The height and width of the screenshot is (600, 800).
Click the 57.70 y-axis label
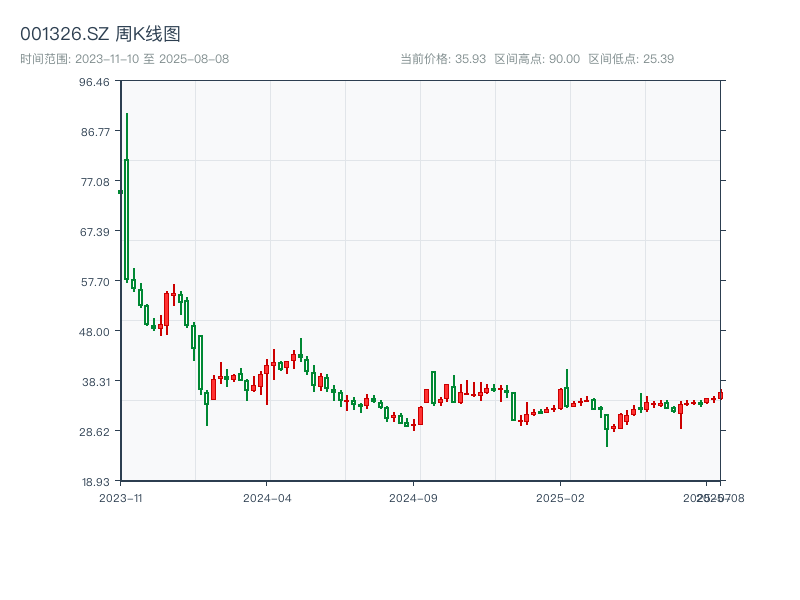click(x=94, y=282)
